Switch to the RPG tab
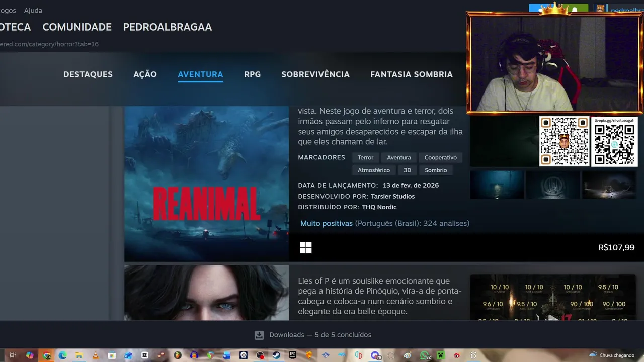The image size is (644, 362). pyautogui.click(x=252, y=74)
